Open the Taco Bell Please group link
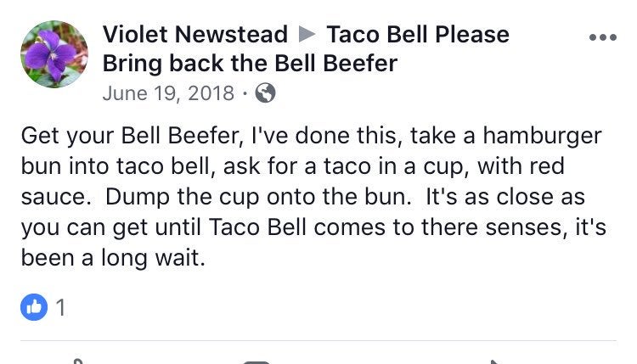 (418, 34)
